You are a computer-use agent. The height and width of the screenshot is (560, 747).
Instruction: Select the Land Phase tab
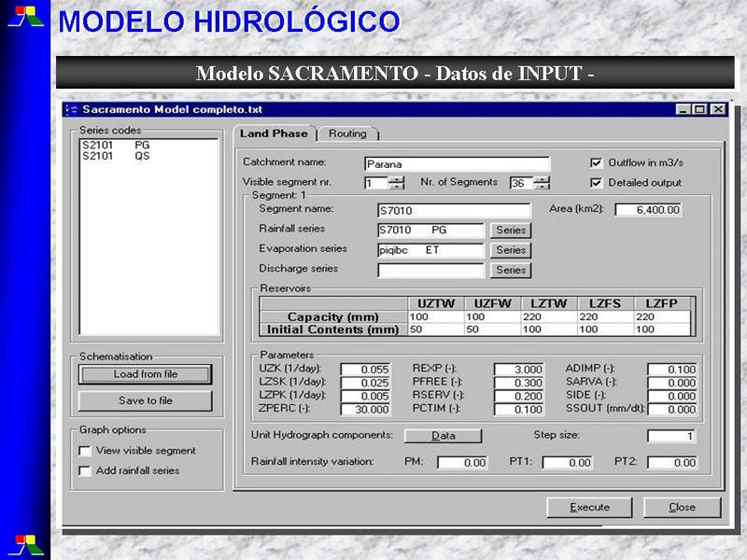point(274,133)
